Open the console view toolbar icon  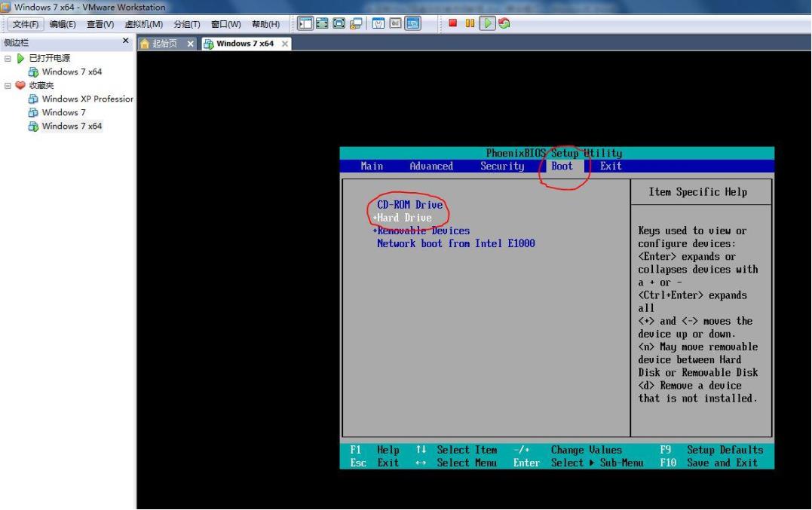[x=412, y=23]
